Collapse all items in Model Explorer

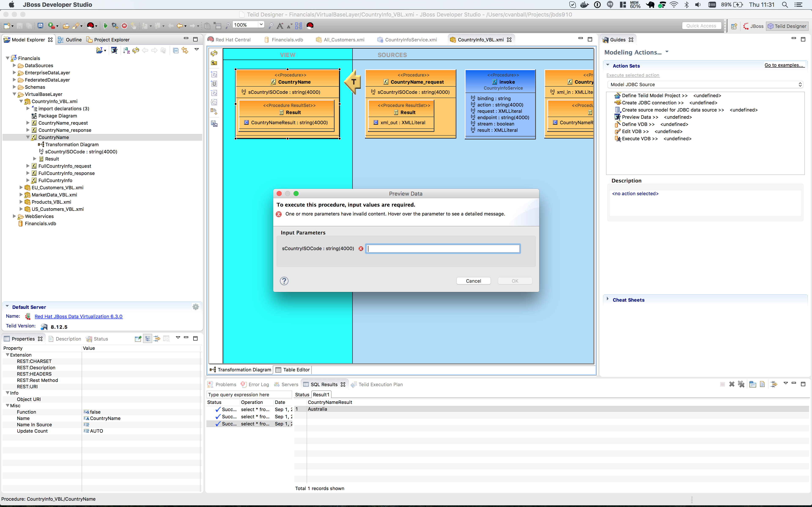(176, 50)
